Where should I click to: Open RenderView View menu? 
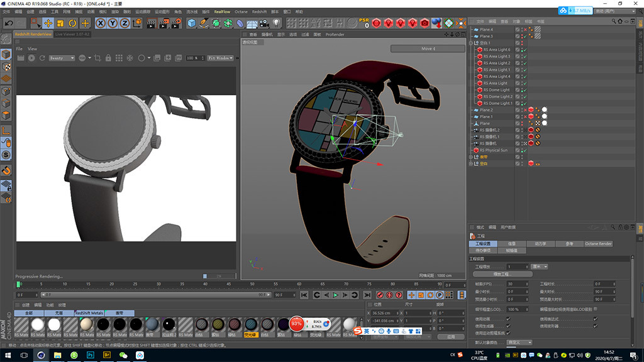(x=32, y=49)
